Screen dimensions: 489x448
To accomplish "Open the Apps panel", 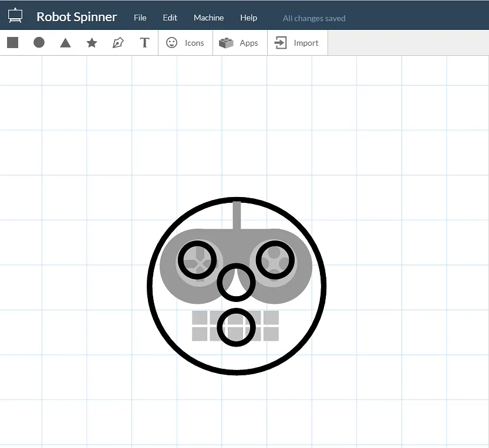I will pos(240,43).
